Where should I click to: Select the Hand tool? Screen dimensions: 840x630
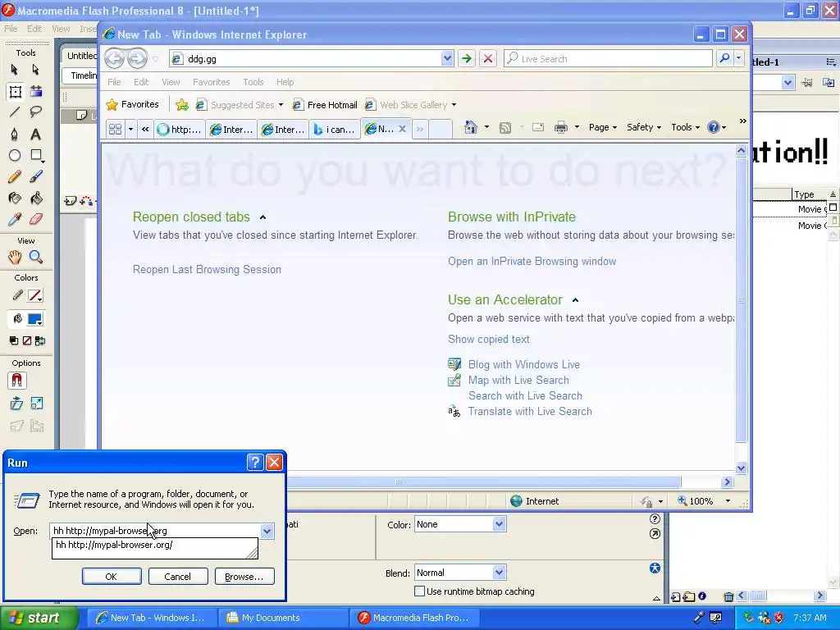tap(15, 257)
